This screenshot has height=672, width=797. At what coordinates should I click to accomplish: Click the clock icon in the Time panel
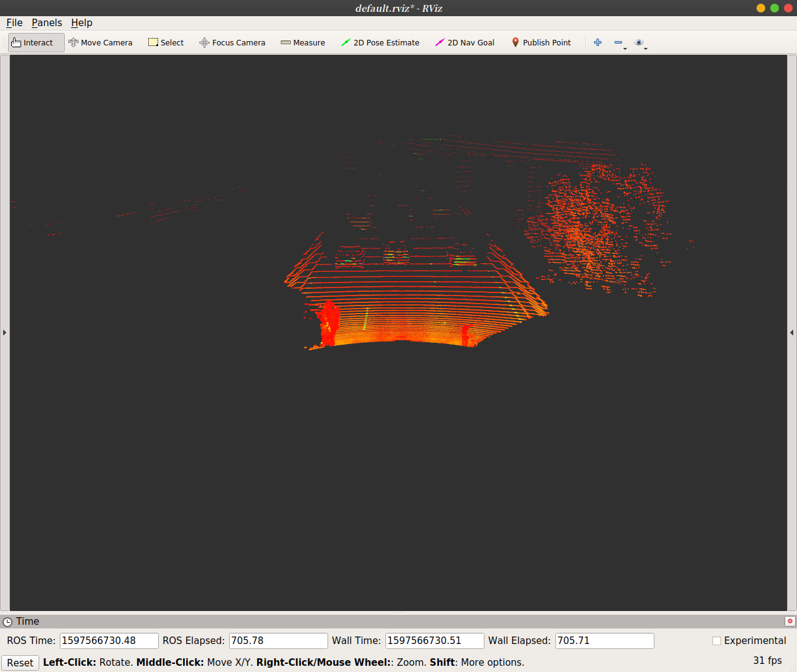(x=7, y=622)
